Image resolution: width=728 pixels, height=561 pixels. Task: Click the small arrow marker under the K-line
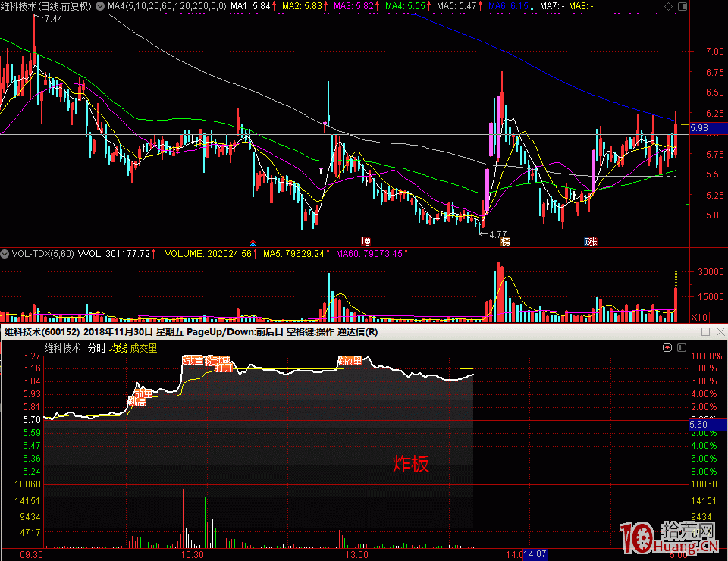click(x=253, y=243)
